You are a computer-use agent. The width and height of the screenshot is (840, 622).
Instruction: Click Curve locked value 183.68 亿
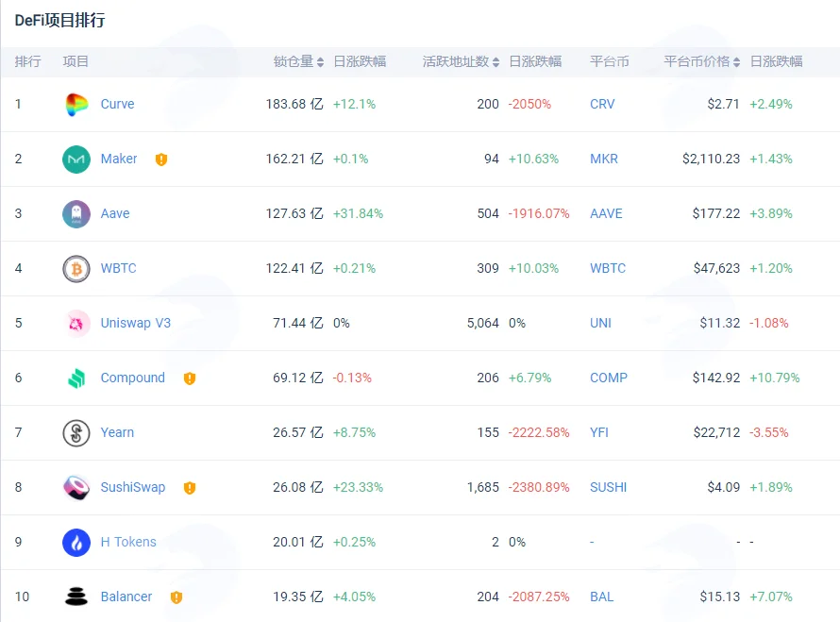(294, 104)
